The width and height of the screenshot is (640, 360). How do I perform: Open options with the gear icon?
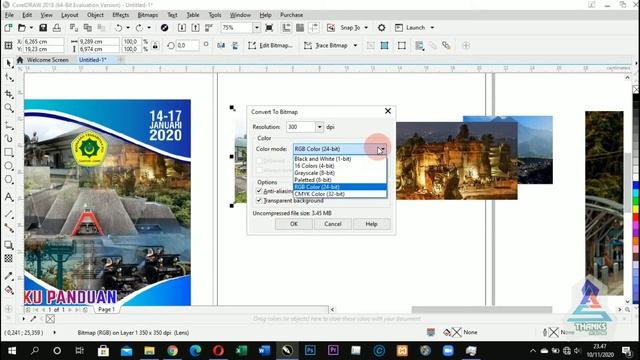381,28
